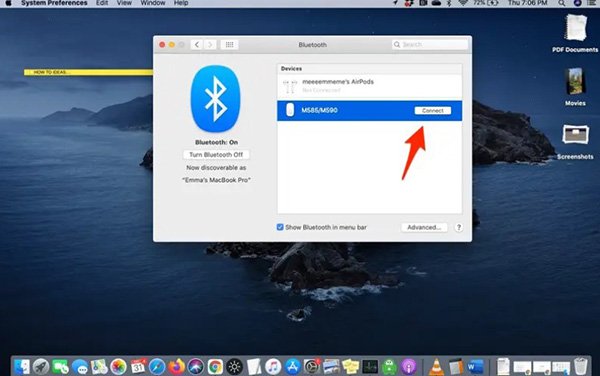Open the Trash in the Dock
The height and width of the screenshot is (376, 600).
tap(580, 366)
